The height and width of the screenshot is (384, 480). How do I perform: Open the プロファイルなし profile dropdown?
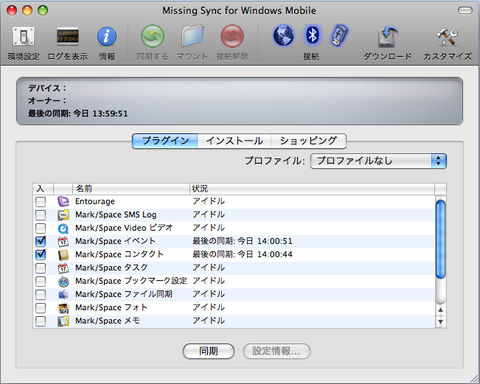click(x=378, y=161)
